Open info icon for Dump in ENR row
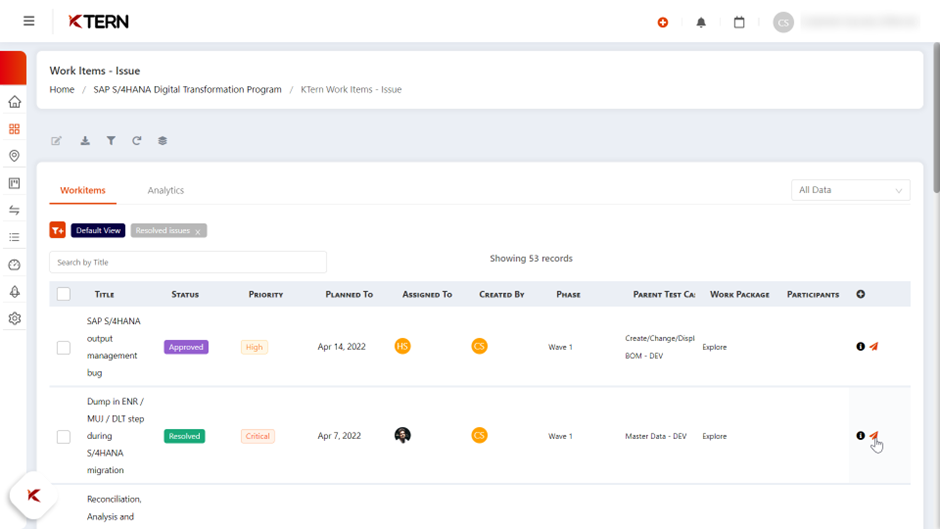This screenshot has height=529, width=940. click(x=860, y=435)
